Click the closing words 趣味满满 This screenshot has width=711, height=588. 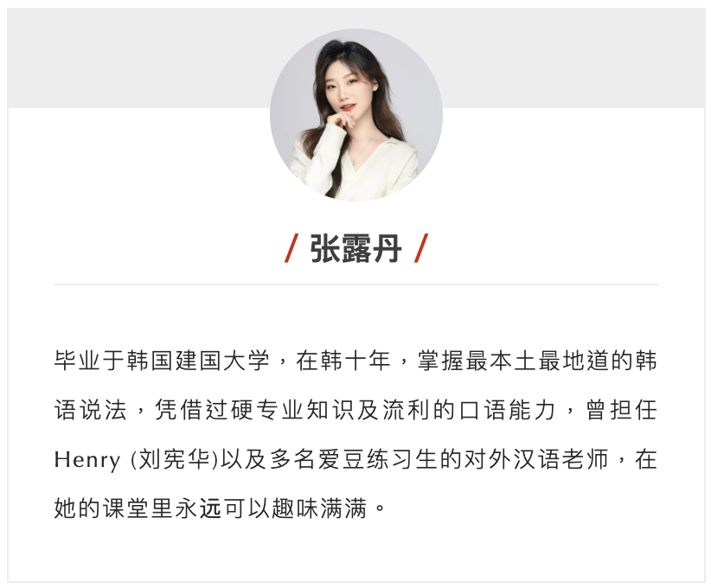[x=319, y=508]
